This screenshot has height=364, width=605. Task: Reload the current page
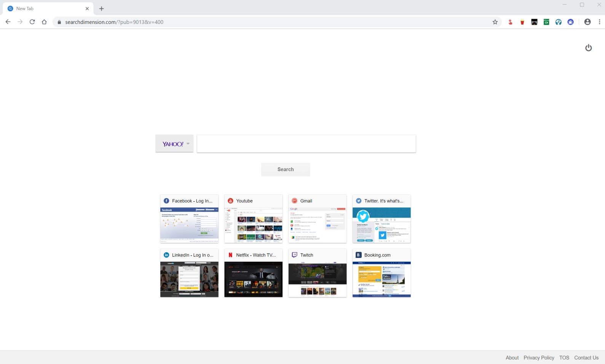click(32, 22)
